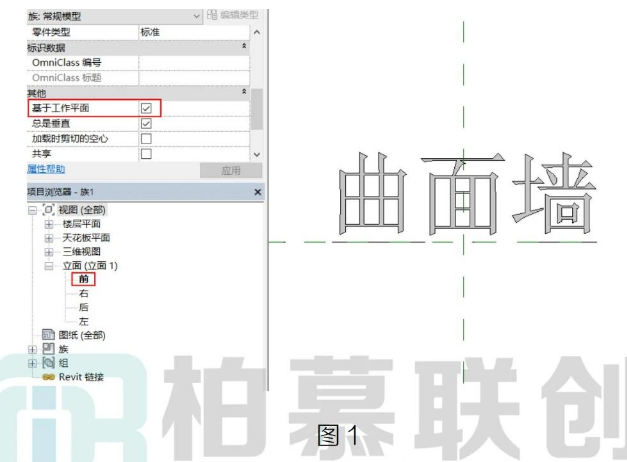Expand the 楼层平面 node
The image size is (627, 462).
pyautogui.click(x=49, y=224)
